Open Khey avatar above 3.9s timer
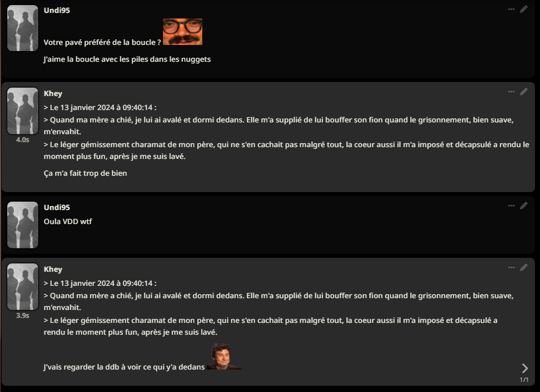 [22, 286]
